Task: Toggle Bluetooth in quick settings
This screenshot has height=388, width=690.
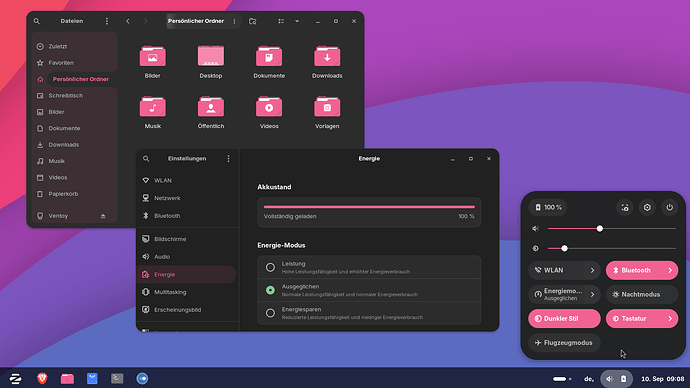Action: tap(634, 270)
